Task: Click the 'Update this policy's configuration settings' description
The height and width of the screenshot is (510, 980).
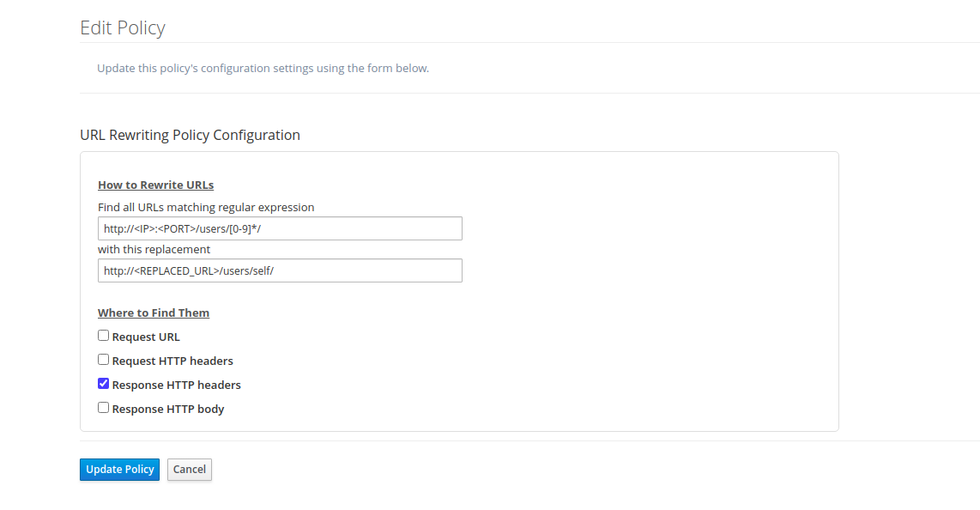Action: tap(263, 68)
